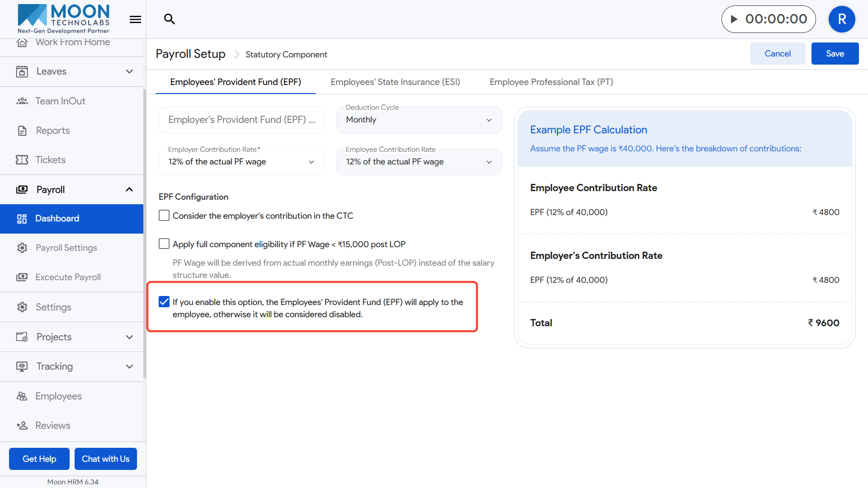The height and width of the screenshot is (488, 868).
Task: Click the Save button
Action: [x=835, y=54]
